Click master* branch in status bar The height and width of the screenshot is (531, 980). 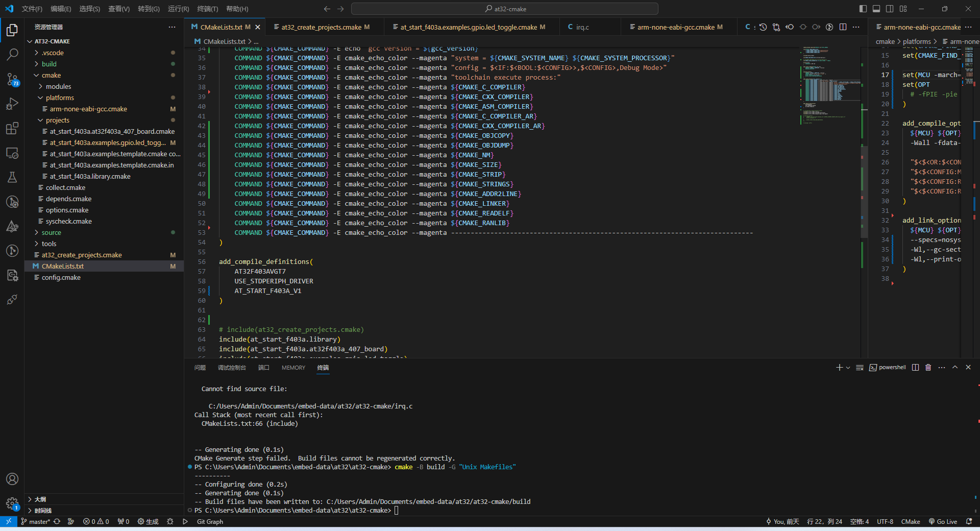click(x=36, y=522)
